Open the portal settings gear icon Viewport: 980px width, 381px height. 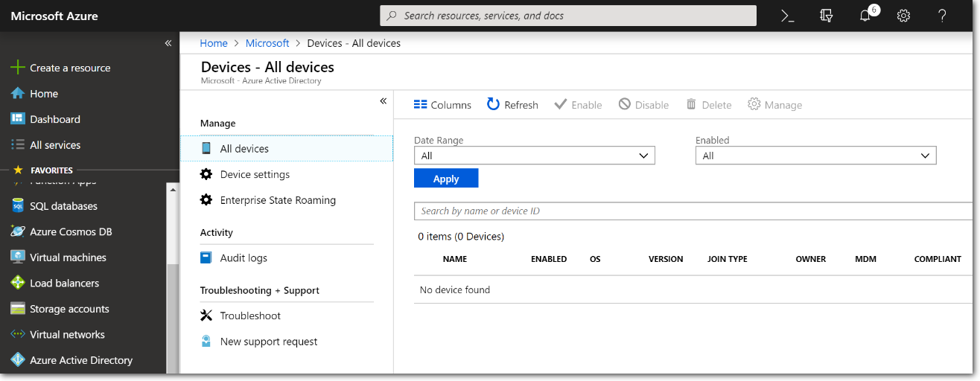[903, 16]
